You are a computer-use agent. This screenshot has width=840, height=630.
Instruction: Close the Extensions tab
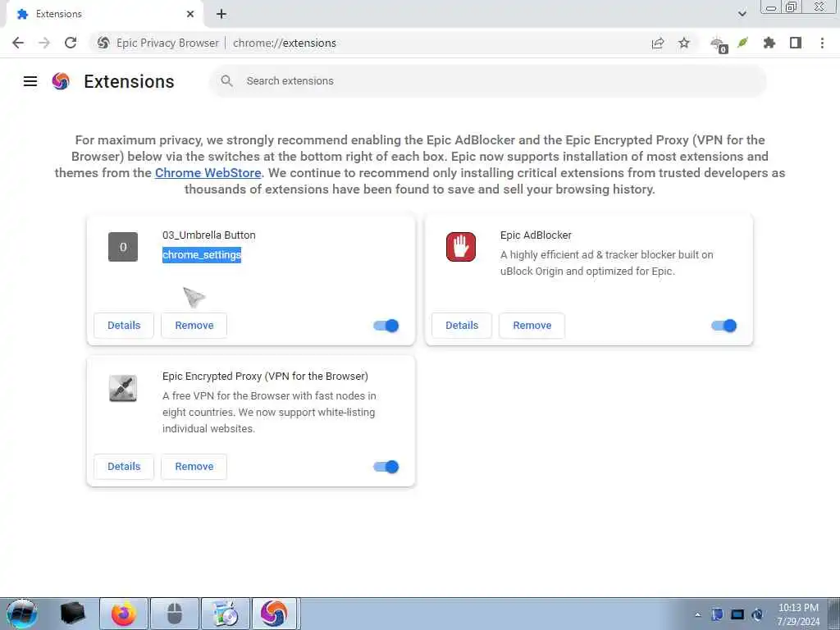tap(190, 14)
